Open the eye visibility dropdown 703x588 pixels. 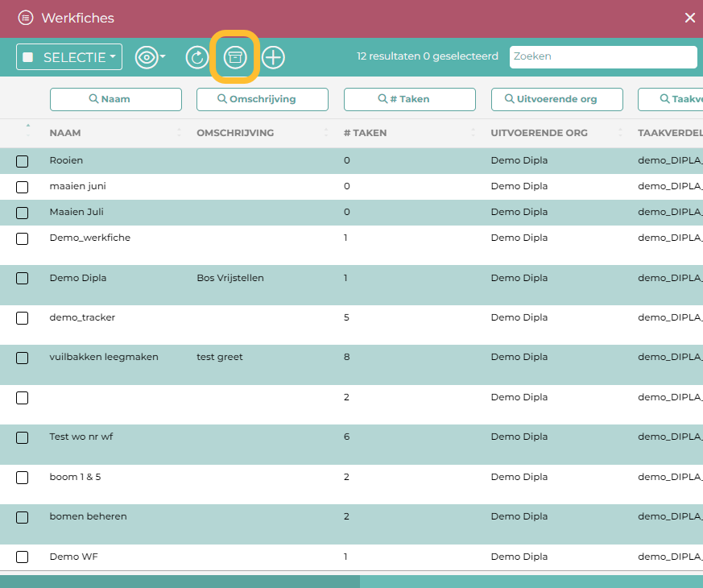tap(150, 57)
